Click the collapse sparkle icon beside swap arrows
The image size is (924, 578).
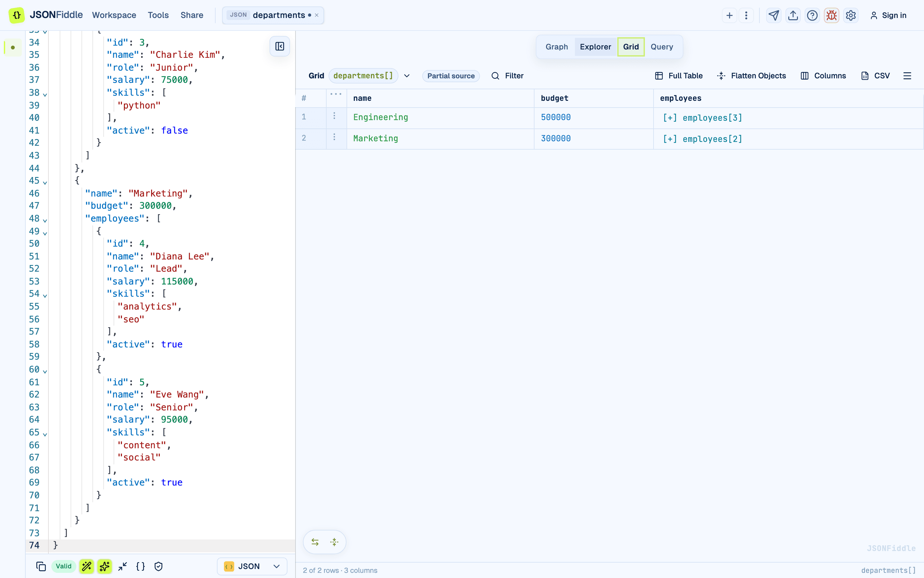pos(335,542)
